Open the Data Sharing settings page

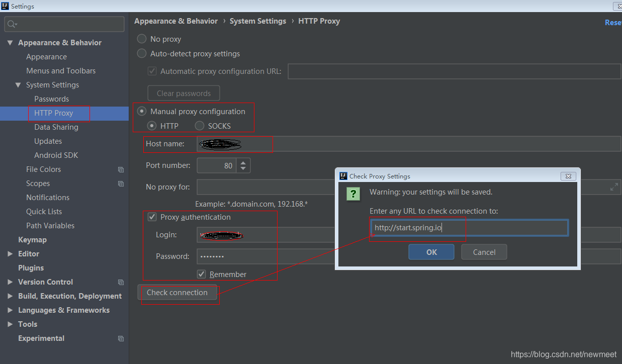[56, 127]
